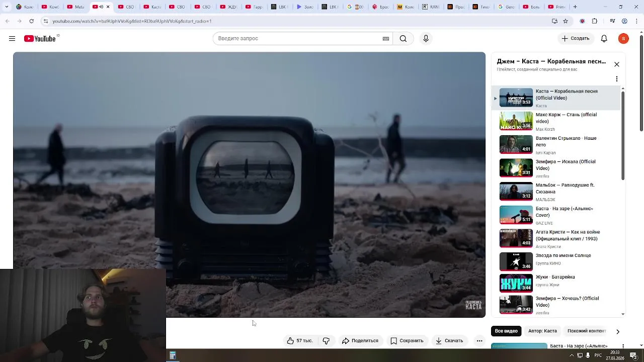Play 'Каста — Корабельная песня' from the playlist
The width and height of the screenshot is (644, 362).
click(556, 98)
